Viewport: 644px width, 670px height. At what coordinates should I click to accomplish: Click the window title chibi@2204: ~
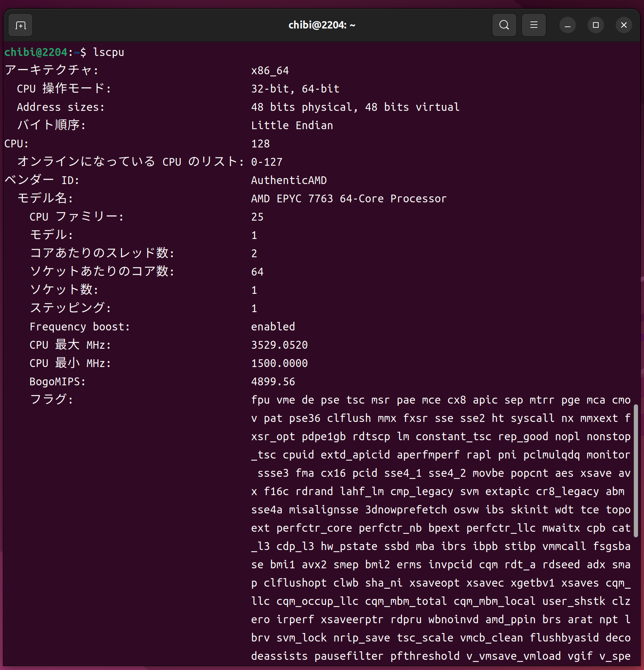[322, 25]
